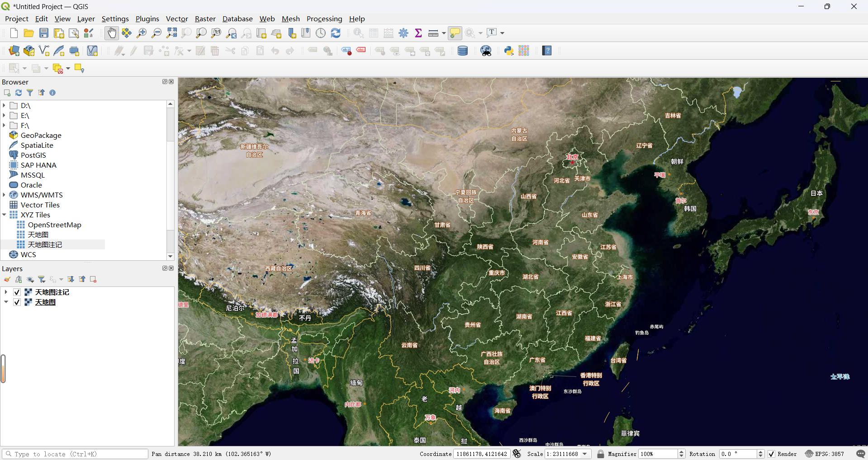Toggle mouse coordinate display extents icon

pyautogui.click(x=517, y=454)
